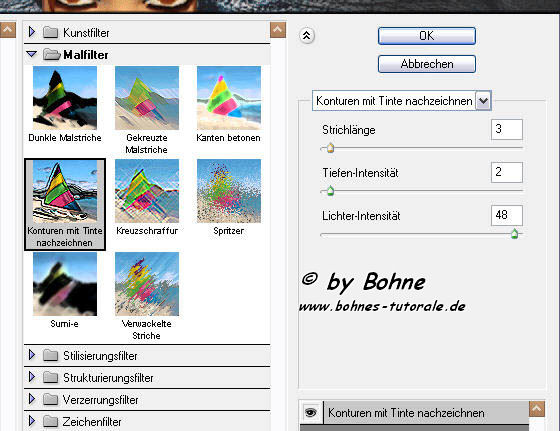560x431 pixels.
Task: Choose the Sumi-e filter thumbnail
Action: [x=65, y=284]
